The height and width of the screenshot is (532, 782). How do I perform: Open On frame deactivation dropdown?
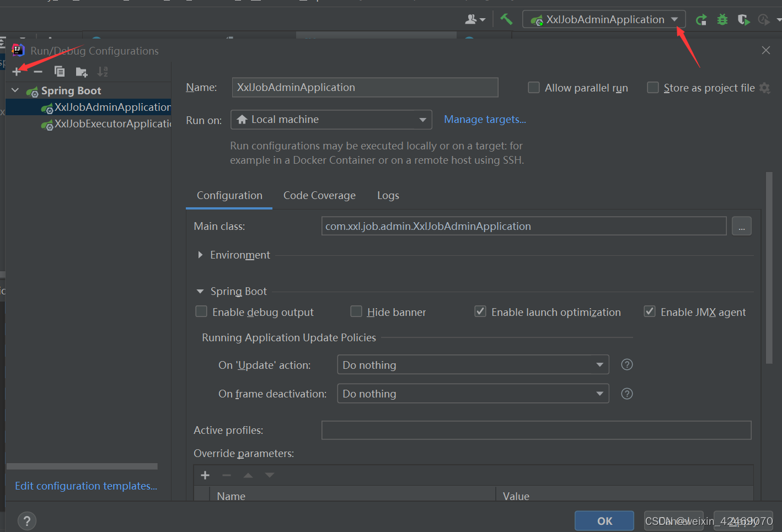pyautogui.click(x=473, y=394)
